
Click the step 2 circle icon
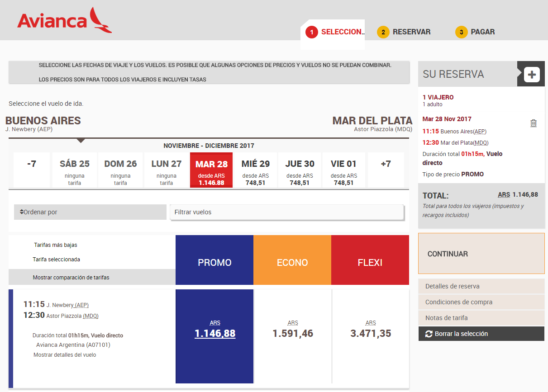click(383, 32)
